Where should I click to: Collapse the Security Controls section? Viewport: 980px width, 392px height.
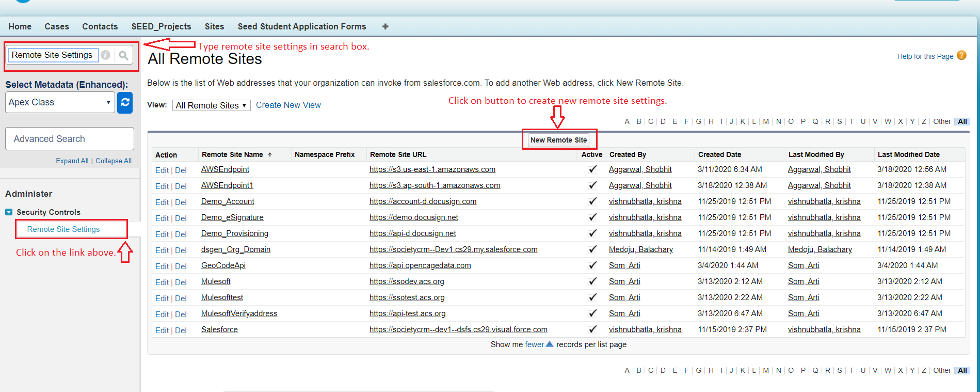pyautogui.click(x=9, y=212)
